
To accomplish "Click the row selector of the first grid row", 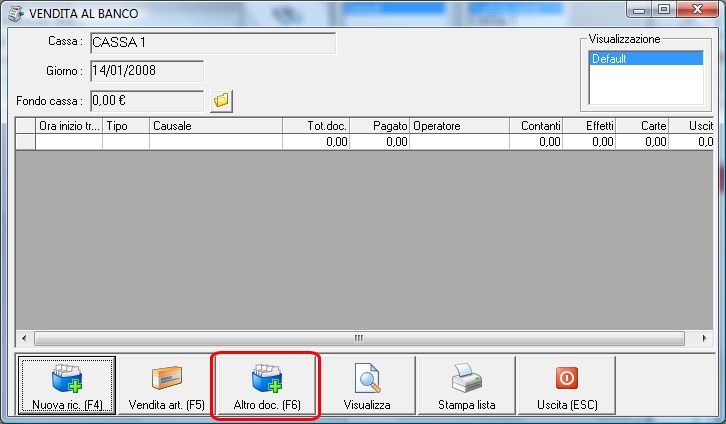I will tap(25, 142).
